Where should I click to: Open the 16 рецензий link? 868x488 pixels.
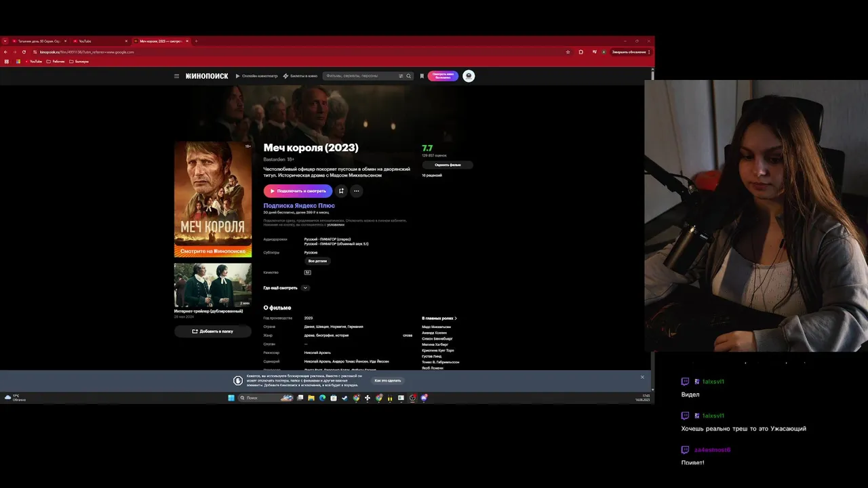click(432, 176)
